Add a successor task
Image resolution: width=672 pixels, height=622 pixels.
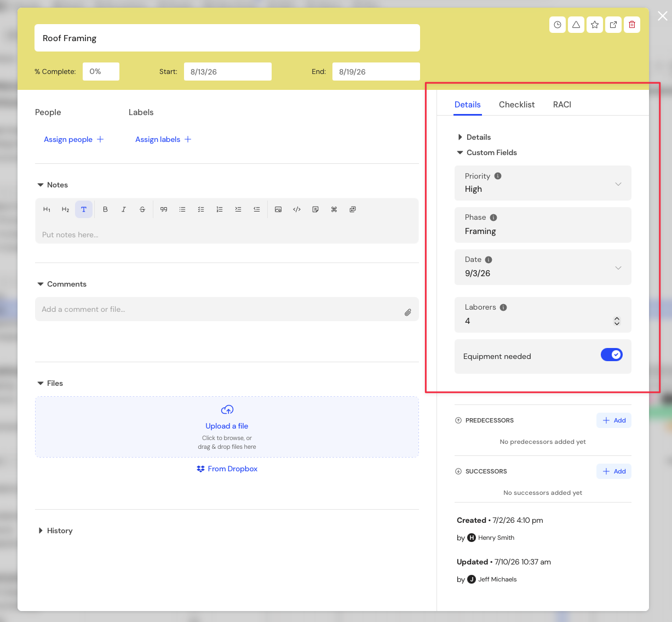click(x=614, y=471)
